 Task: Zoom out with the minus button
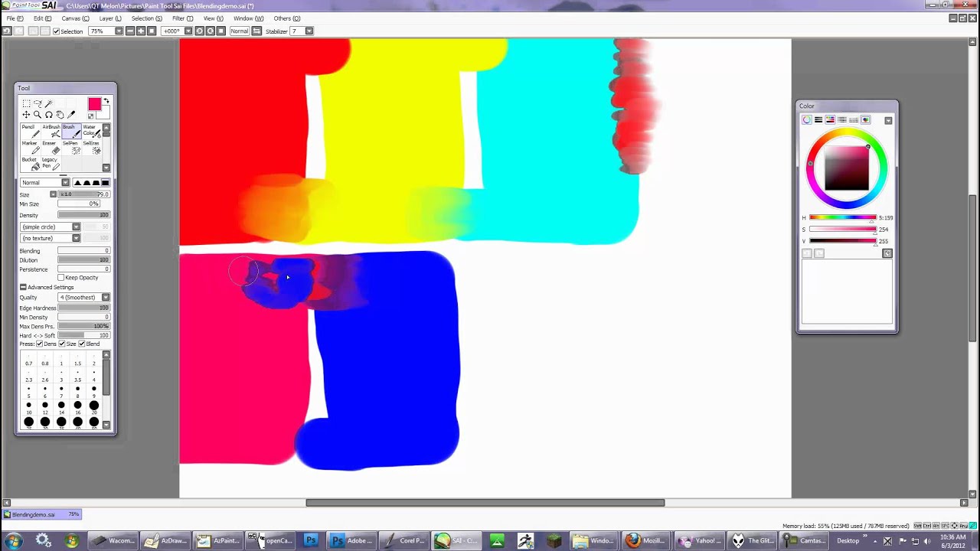[x=130, y=31]
